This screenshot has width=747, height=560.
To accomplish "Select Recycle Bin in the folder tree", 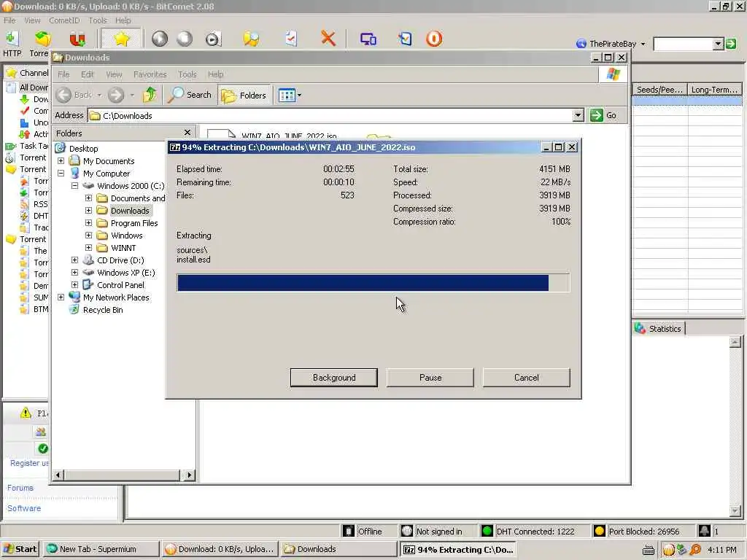I will [103, 309].
